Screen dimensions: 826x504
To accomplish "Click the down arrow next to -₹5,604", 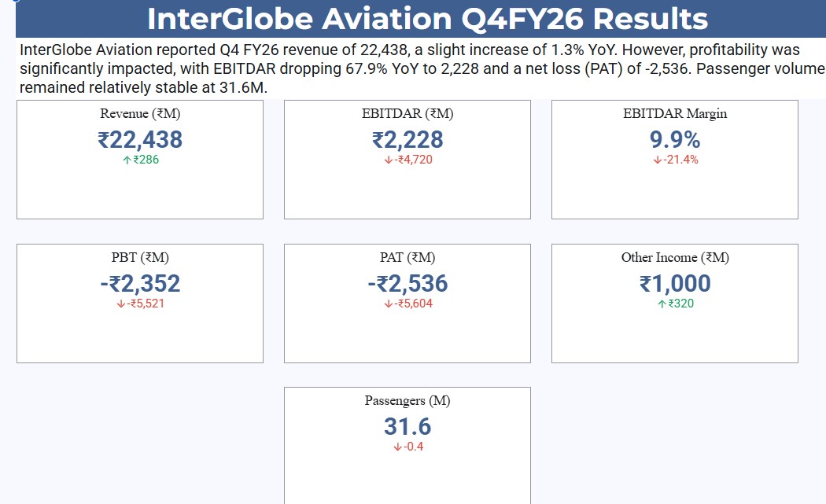I will pyautogui.click(x=389, y=304).
